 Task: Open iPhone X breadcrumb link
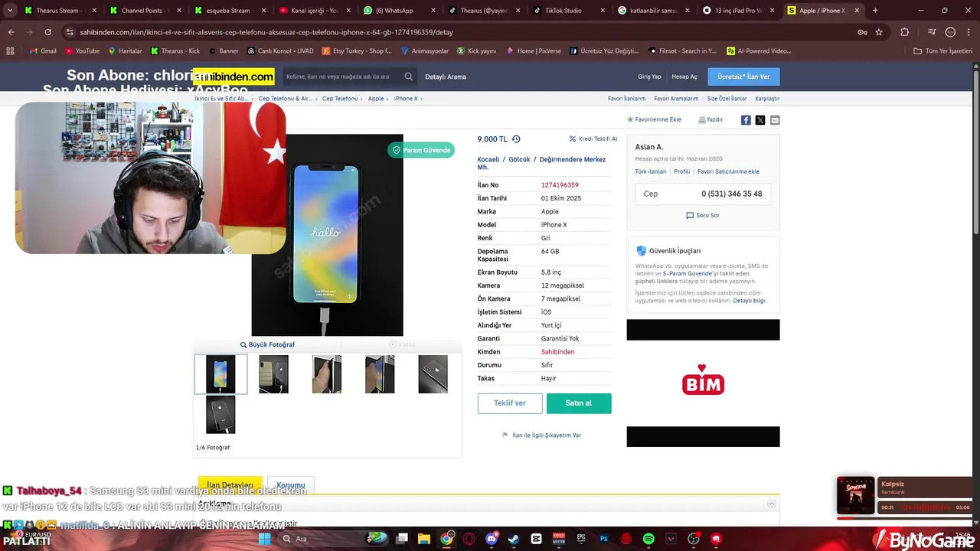[x=406, y=99]
